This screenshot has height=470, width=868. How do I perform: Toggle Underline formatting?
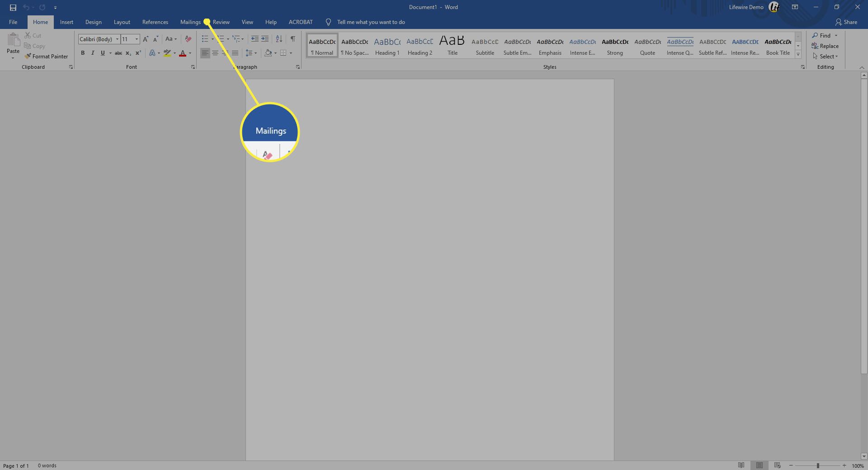pyautogui.click(x=103, y=53)
